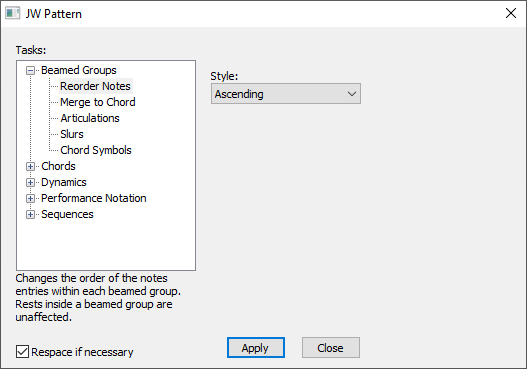Select the Merge to Chord task

tap(98, 102)
